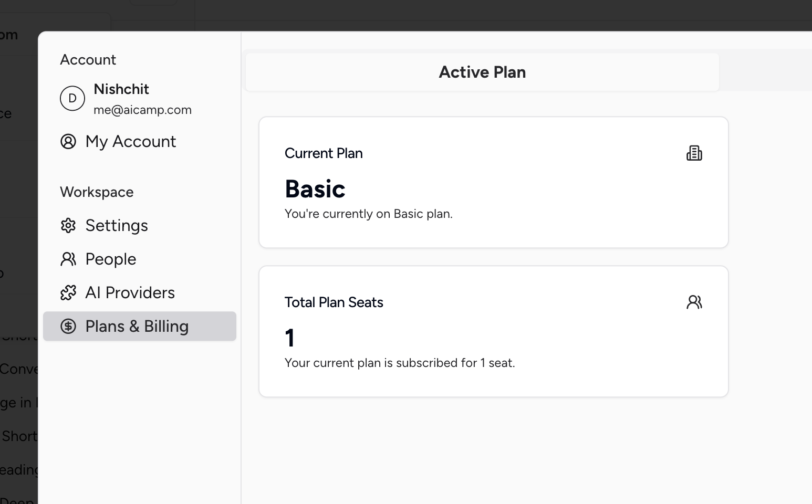
Task: Click the email me@aicamp.com
Action: [142, 110]
